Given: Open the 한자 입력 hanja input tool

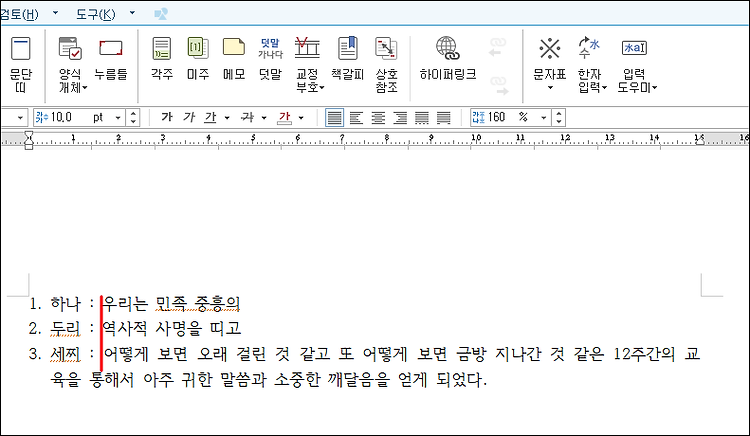Looking at the screenshot, I should point(590,65).
